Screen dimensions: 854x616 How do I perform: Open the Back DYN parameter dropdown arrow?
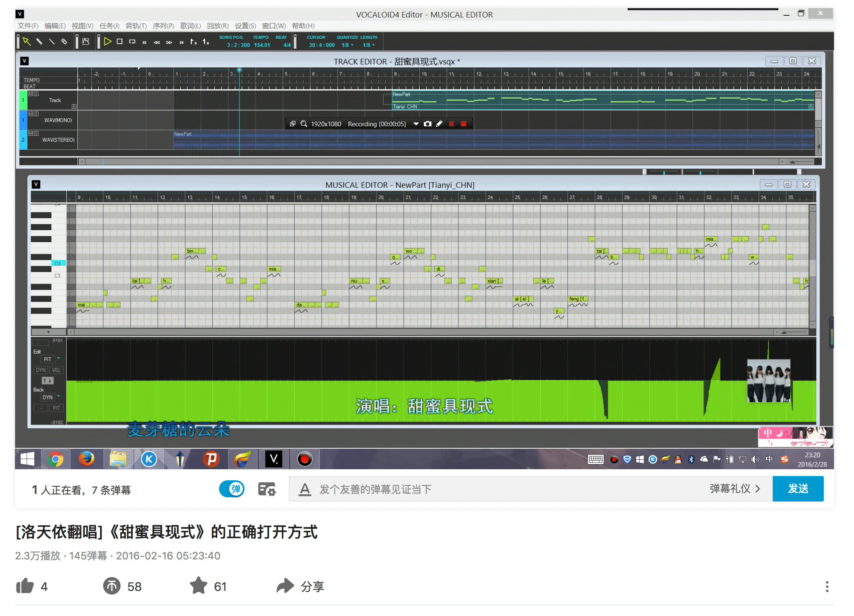tap(58, 396)
